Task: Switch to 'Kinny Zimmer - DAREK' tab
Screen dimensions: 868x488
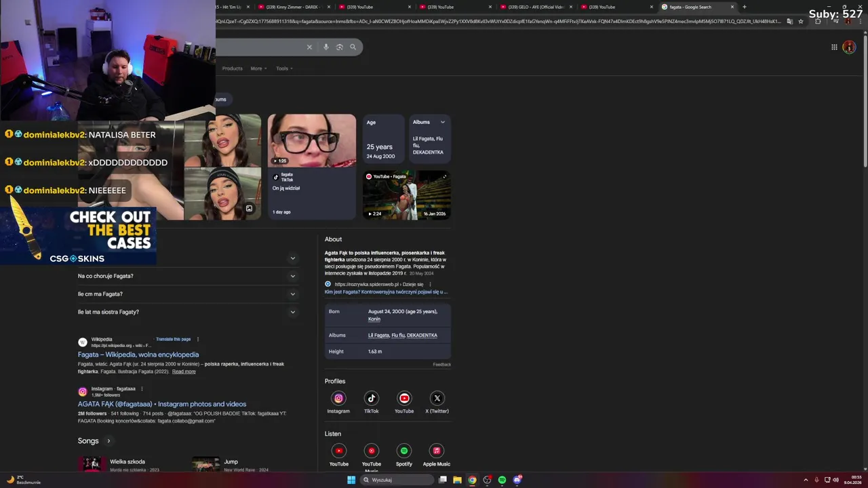Action: point(292,7)
